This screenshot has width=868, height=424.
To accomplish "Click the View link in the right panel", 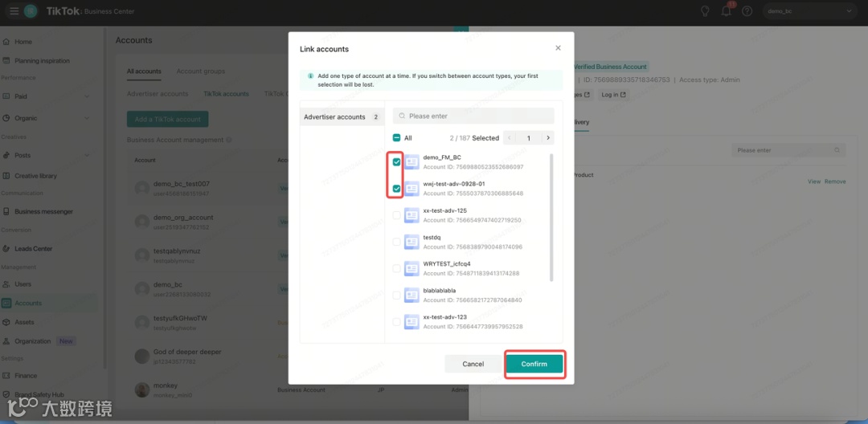I will click(x=813, y=181).
